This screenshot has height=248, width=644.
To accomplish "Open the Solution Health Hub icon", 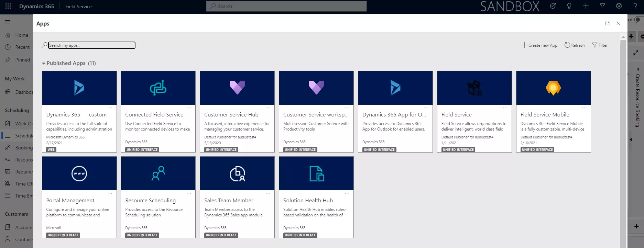I will 316,173.
